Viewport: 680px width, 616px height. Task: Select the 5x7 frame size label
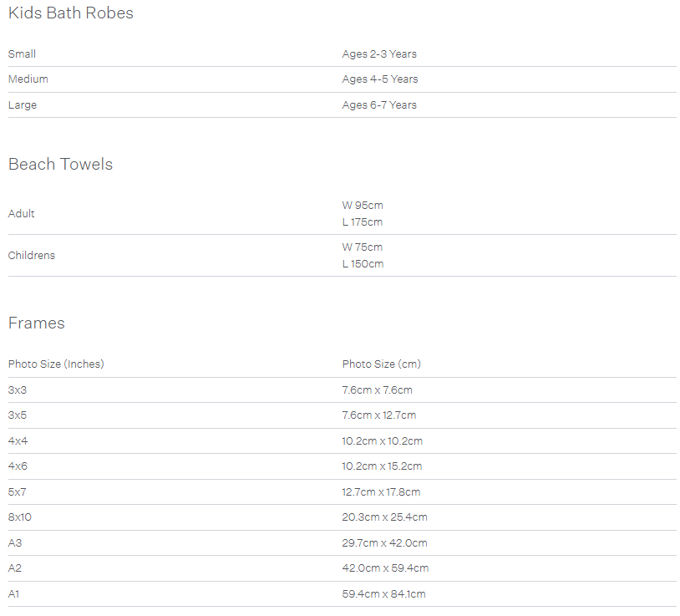(x=18, y=492)
